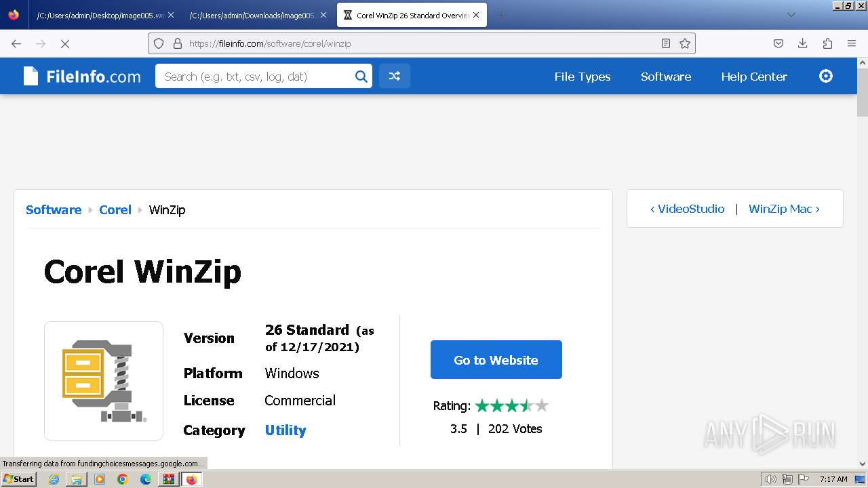
Task: Click the Corel WinZip page heading
Action: click(142, 272)
